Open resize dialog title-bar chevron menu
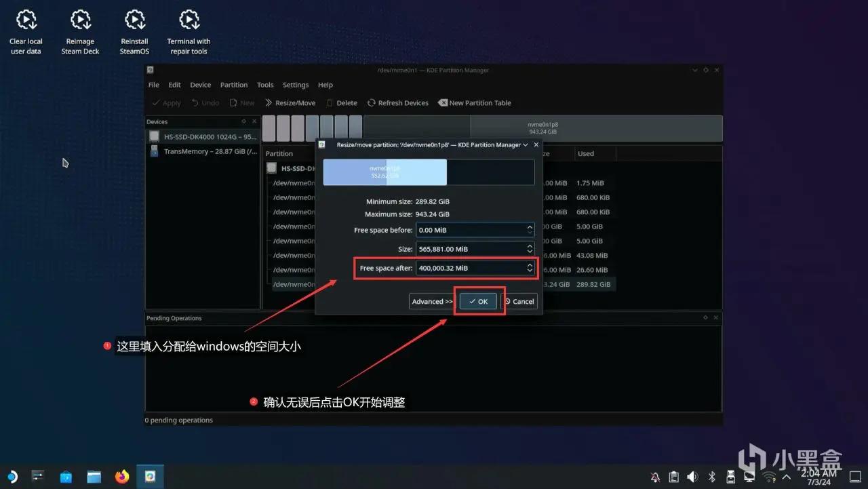Image resolution: width=868 pixels, height=489 pixels. tap(526, 144)
